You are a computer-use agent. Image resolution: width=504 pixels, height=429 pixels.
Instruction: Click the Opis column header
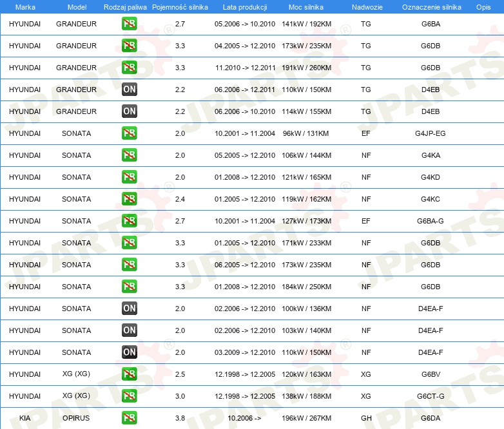483,7
